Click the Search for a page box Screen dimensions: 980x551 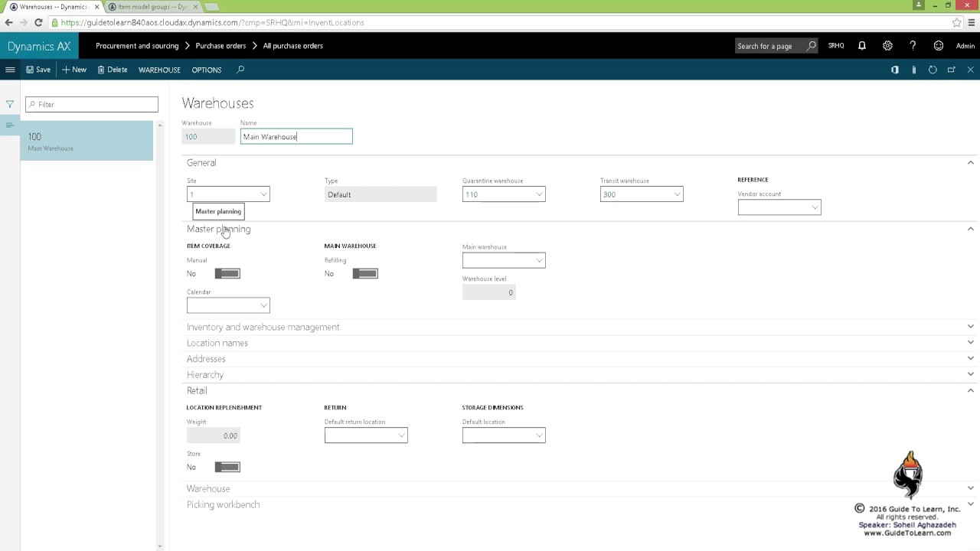[x=776, y=46]
